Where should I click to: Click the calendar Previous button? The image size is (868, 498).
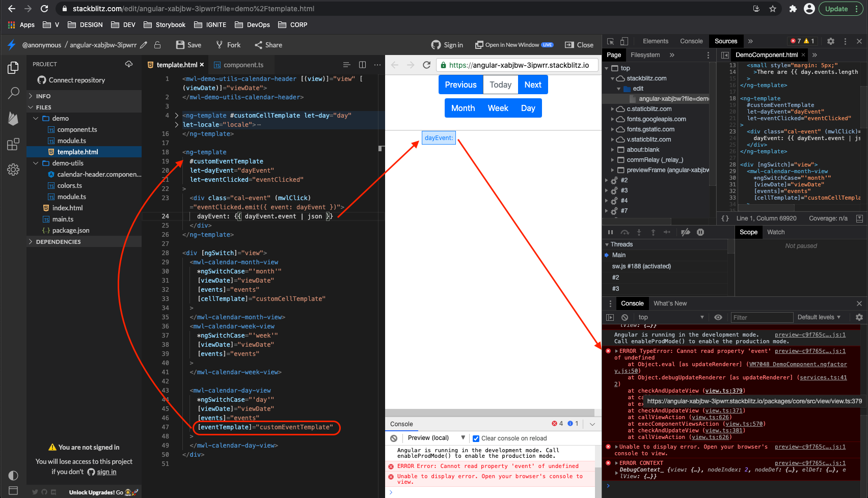[460, 85]
